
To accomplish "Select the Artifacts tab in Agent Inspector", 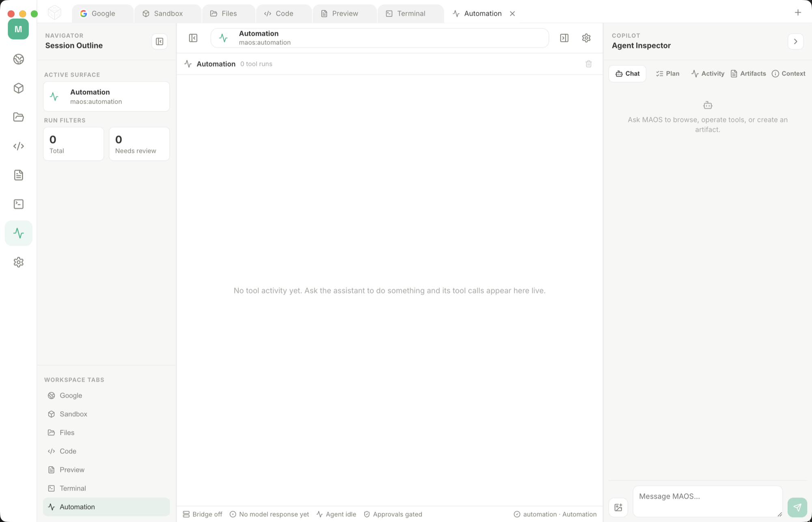I will coord(748,74).
